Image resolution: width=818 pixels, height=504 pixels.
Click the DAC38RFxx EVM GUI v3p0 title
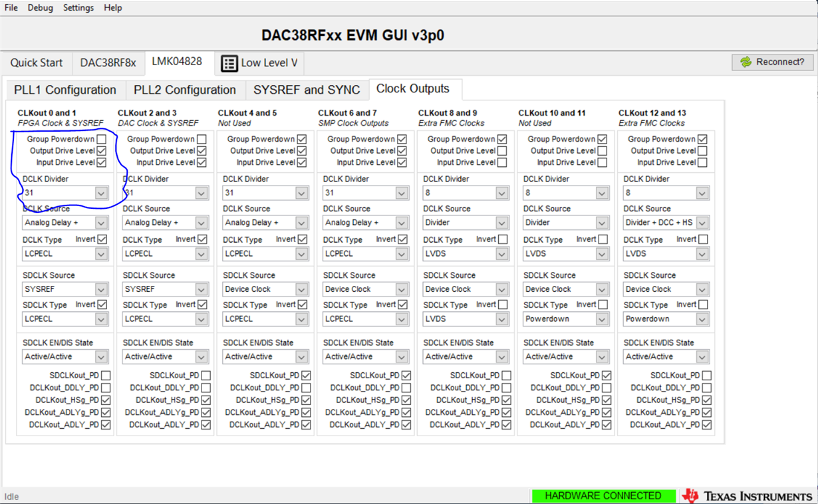(352, 35)
